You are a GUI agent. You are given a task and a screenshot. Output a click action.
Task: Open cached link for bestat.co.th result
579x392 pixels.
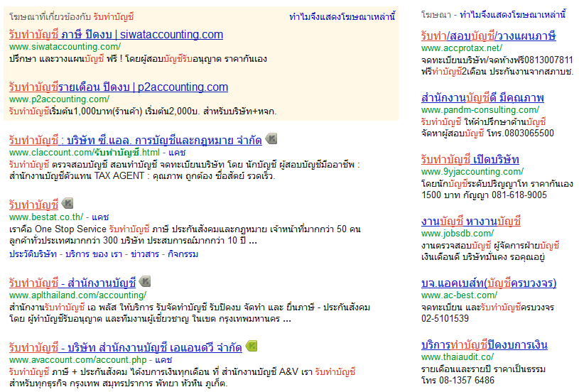[x=100, y=217]
